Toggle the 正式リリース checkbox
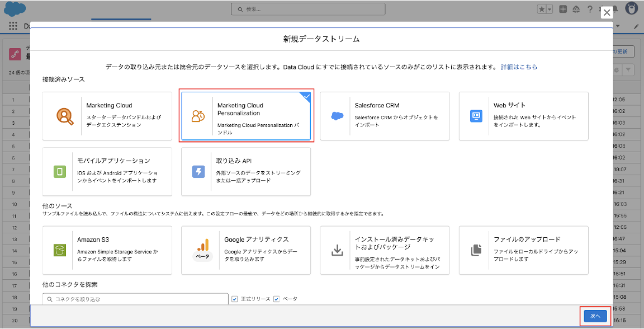644x329 pixels. 235,299
